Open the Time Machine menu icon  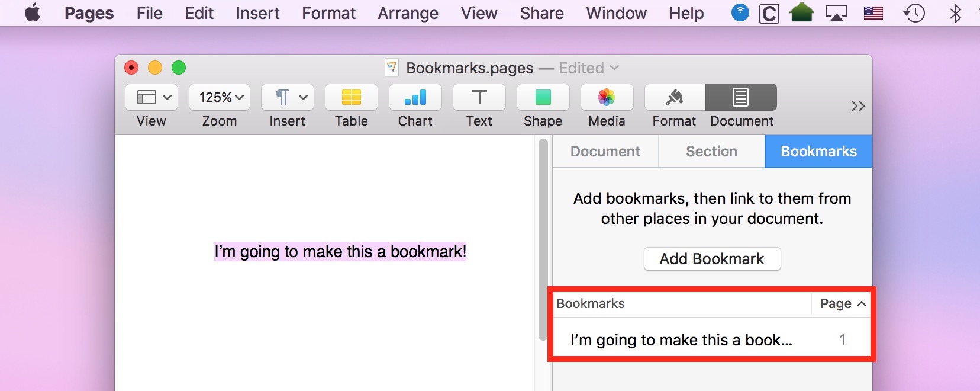914,13
